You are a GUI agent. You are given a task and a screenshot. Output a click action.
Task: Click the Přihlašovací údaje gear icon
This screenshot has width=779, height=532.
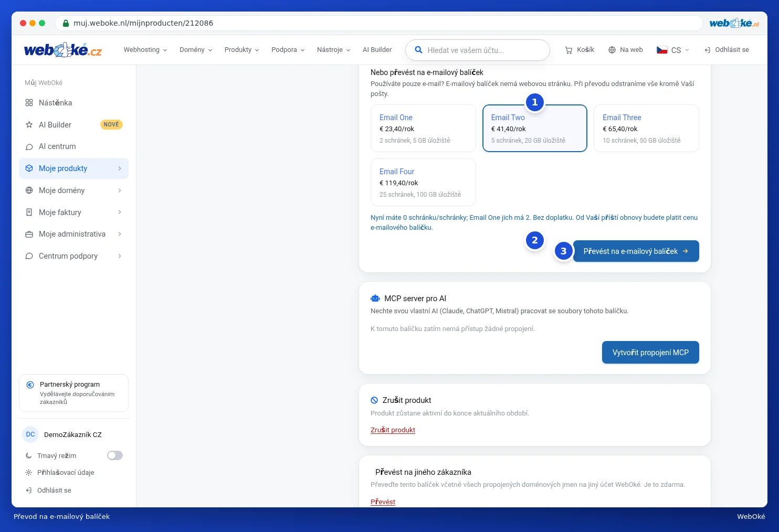[x=29, y=473]
